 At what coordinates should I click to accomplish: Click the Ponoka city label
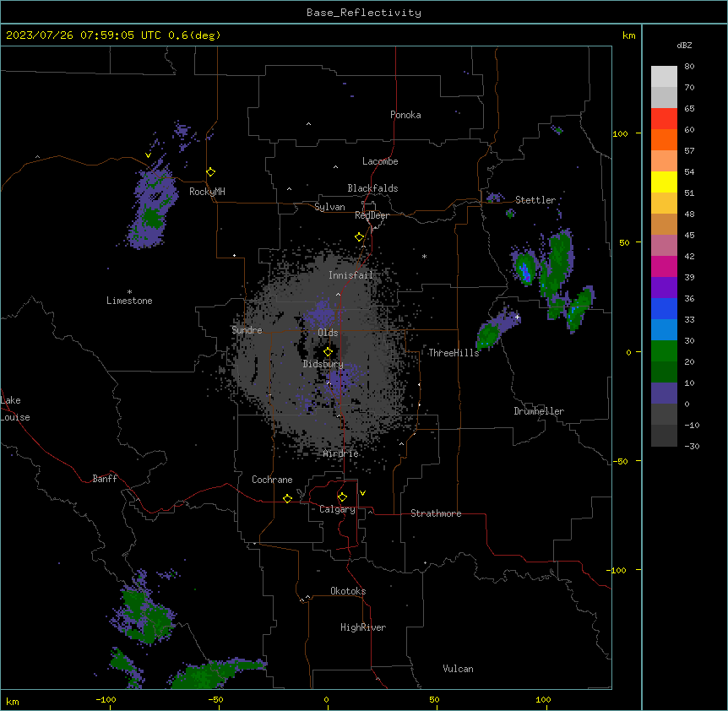[x=405, y=115]
